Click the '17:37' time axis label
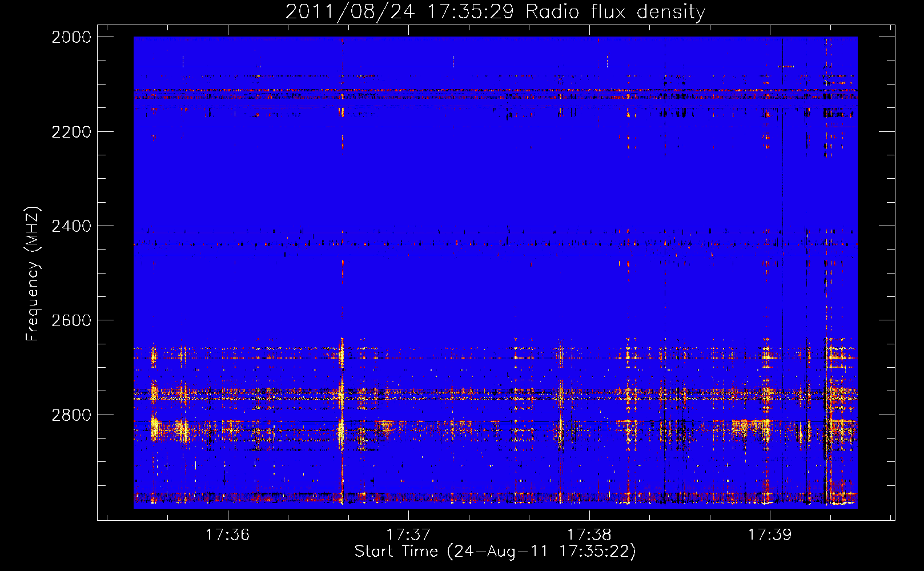The height and width of the screenshot is (571, 924). coord(408,534)
